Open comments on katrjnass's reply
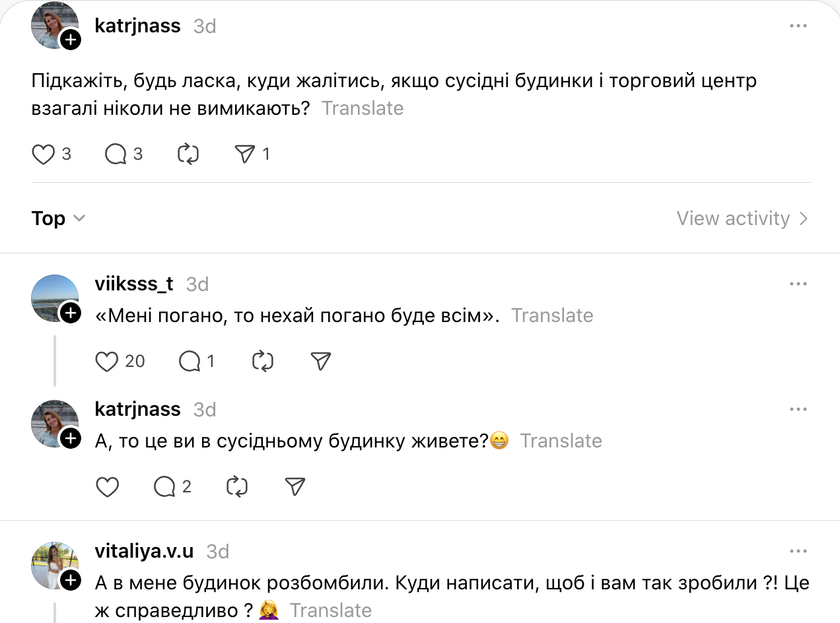Screen dimensions: 840x623 click(164, 487)
